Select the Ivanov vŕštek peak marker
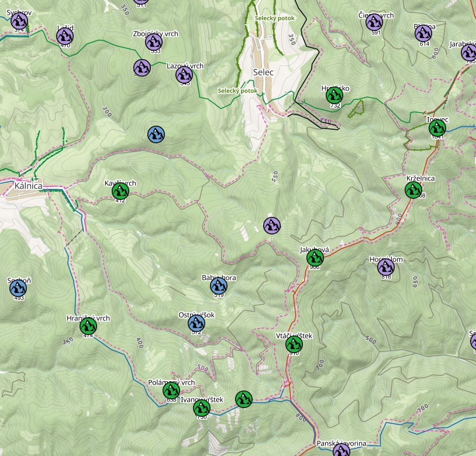The height and width of the screenshot is (456, 476). pyautogui.click(x=201, y=407)
